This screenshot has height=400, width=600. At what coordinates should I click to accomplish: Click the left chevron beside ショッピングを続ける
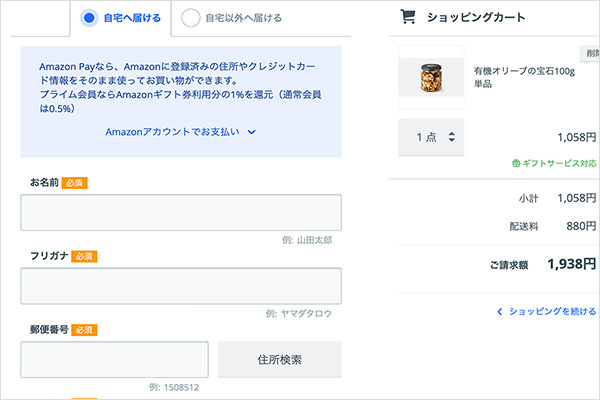tap(499, 312)
